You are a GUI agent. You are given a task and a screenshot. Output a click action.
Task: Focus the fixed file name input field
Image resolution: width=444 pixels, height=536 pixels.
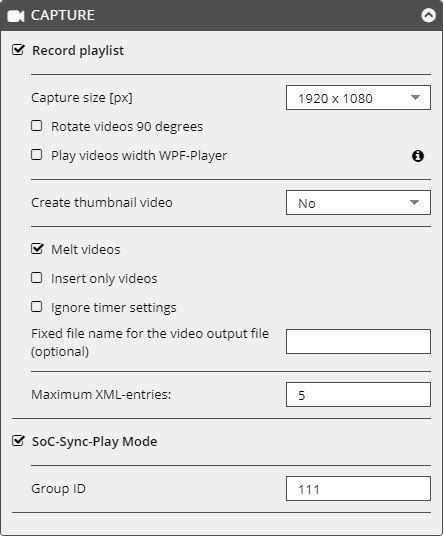(358, 341)
